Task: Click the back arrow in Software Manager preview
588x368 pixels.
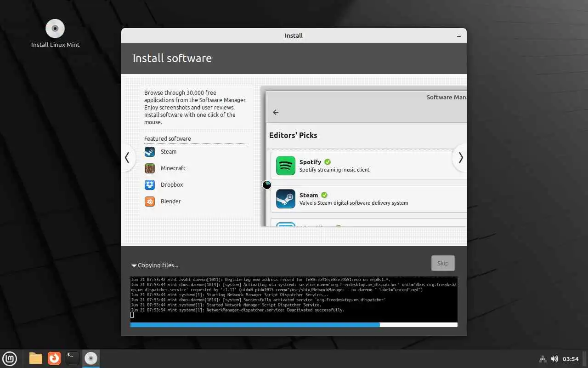Action: [276, 112]
